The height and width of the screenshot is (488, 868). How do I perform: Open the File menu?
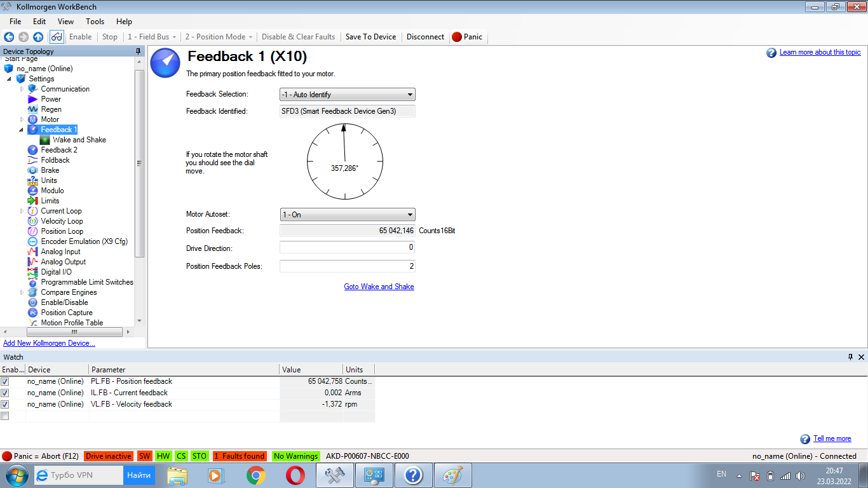pos(15,21)
